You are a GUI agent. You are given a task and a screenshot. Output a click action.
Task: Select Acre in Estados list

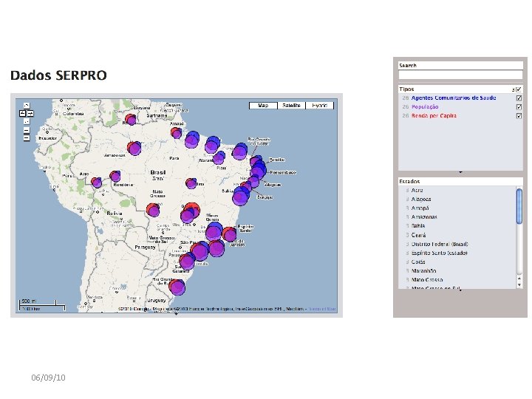coord(417,191)
